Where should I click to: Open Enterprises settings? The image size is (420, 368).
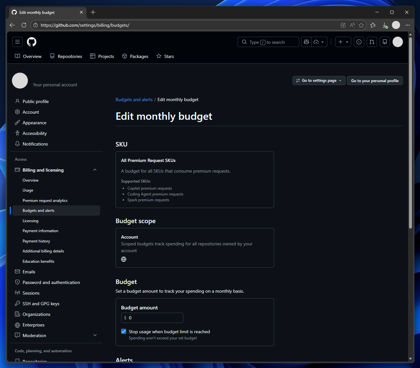click(x=33, y=325)
